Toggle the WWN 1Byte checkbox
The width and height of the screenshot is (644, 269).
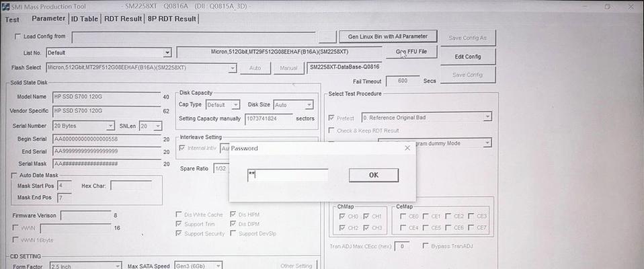tap(15, 239)
